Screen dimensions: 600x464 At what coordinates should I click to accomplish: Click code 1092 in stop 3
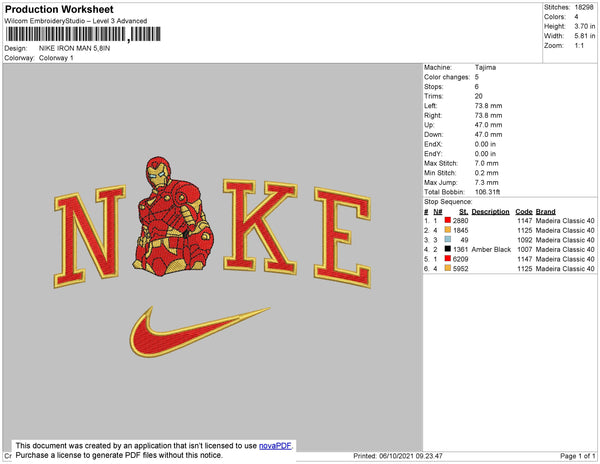point(525,240)
